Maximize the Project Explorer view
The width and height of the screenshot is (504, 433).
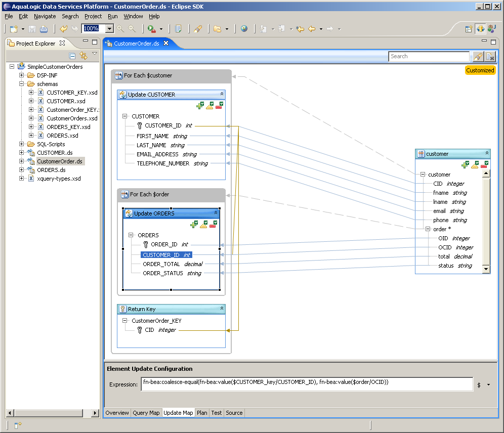coord(95,42)
